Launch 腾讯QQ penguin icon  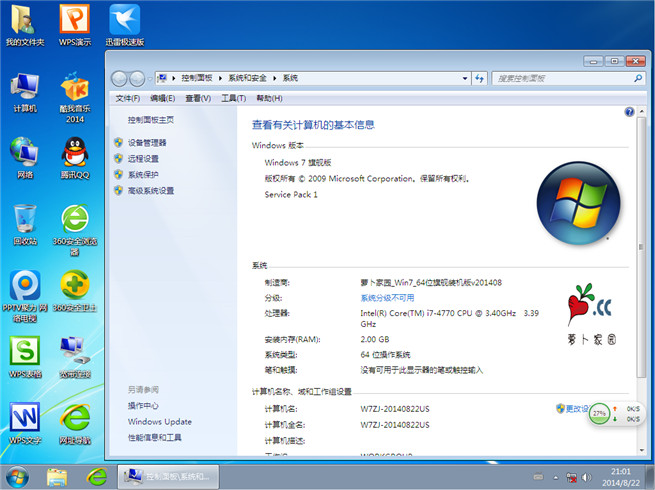pos(75,158)
